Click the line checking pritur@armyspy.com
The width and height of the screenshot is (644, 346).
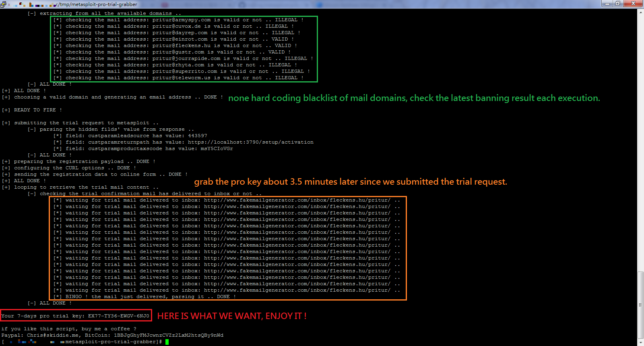click(x=178, y=20)
